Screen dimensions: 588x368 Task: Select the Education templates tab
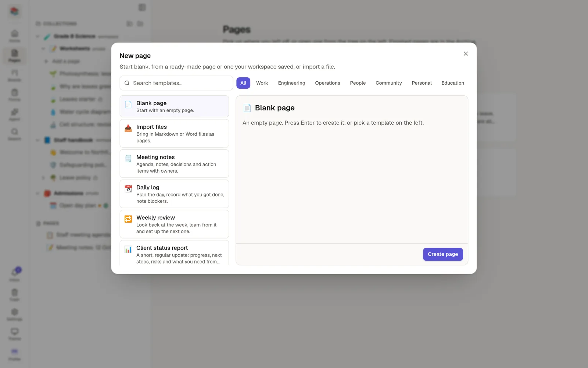[x=452, y=83]
